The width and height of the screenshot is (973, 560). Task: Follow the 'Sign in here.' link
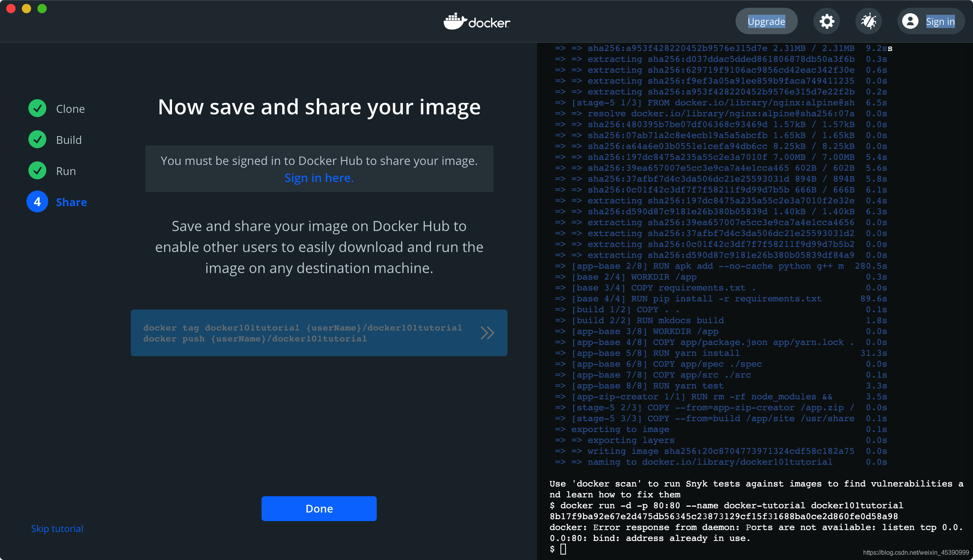[319, 178]
